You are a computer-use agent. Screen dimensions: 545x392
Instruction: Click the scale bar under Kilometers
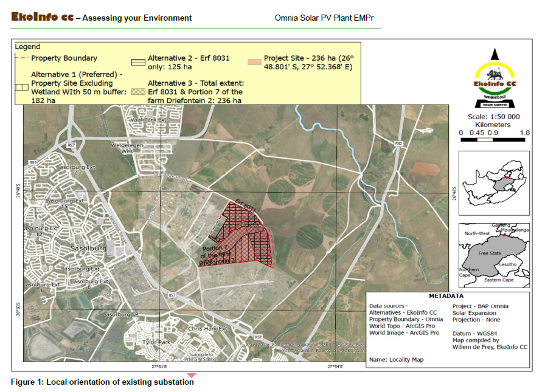(x=493, y=140)
